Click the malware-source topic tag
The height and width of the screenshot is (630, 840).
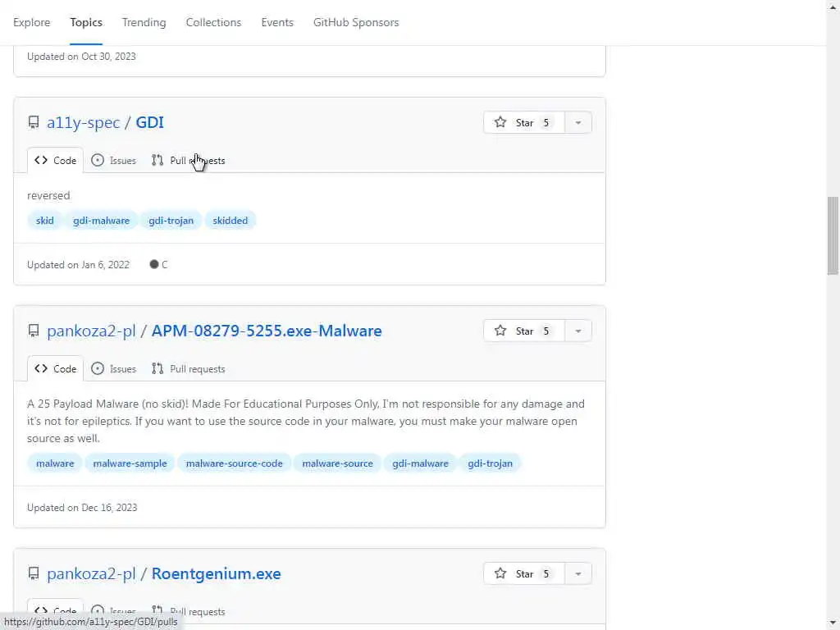tap(337, 463)
